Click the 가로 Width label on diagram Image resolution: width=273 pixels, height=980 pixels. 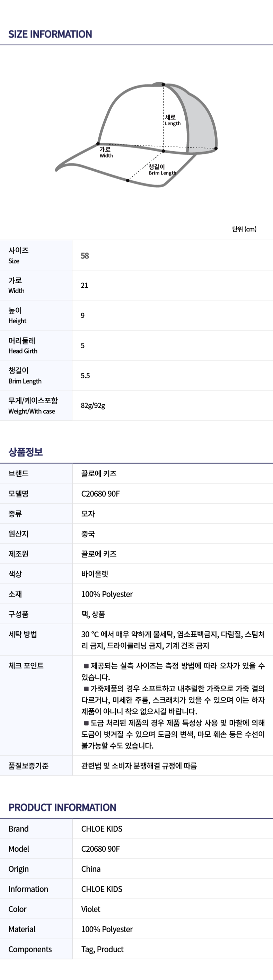(106, 152)
